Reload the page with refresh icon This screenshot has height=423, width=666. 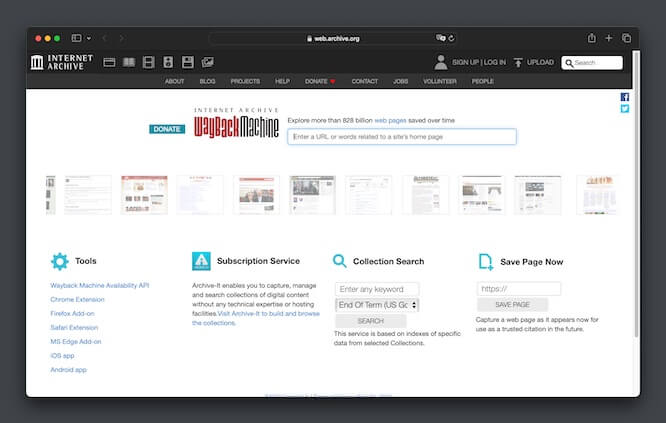pyautogui.click(x=451, y=38)
